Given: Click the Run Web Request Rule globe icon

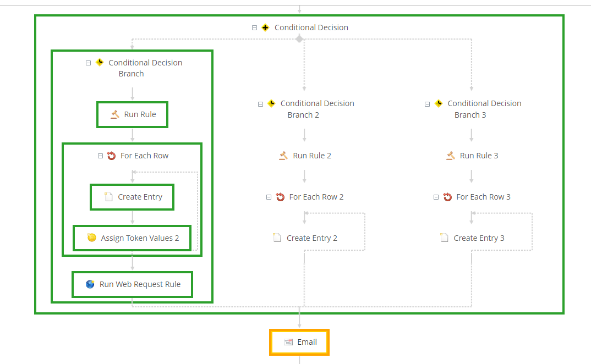Looking at the screenshot, I should click(90, 284).
